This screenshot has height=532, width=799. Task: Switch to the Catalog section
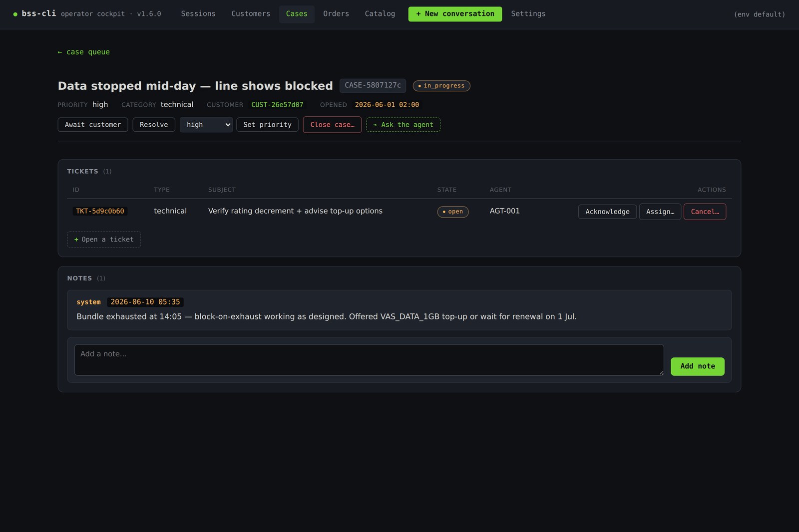pyautogui.click(x=380, y=14)
